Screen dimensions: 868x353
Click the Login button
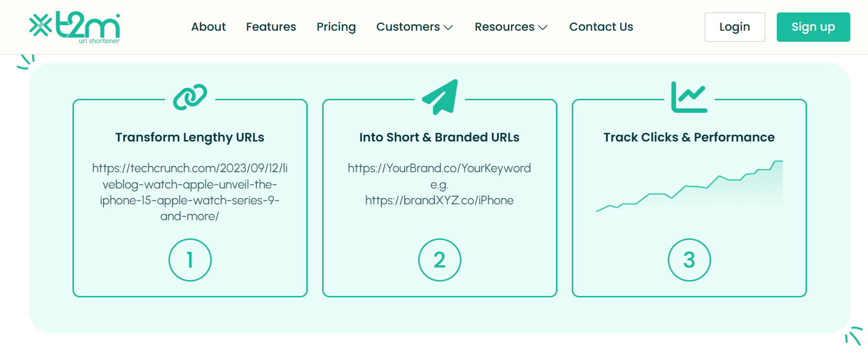(735, 27)
